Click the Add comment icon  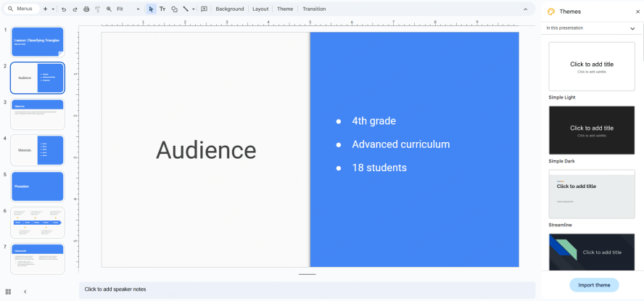(x=204, y=9)
